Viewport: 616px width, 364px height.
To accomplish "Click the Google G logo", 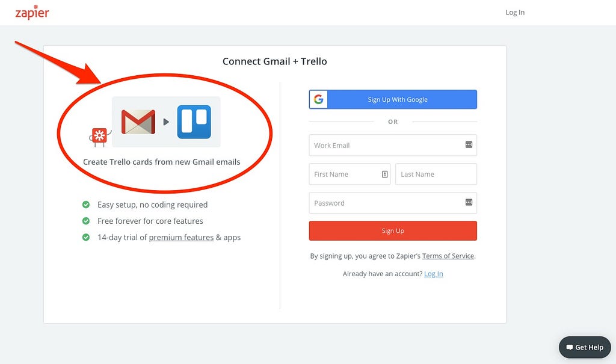I will pos(319,99).
